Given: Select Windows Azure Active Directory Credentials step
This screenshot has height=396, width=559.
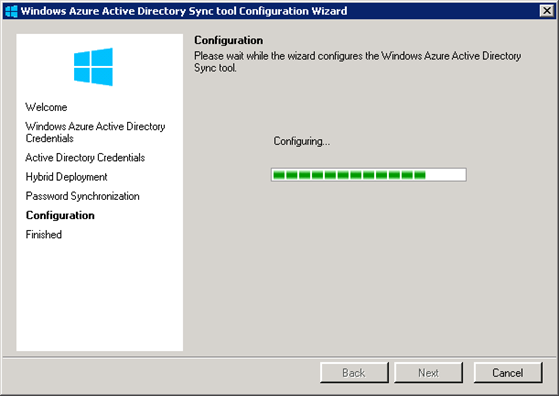Looking at the screenshot, I should [95, 132].
